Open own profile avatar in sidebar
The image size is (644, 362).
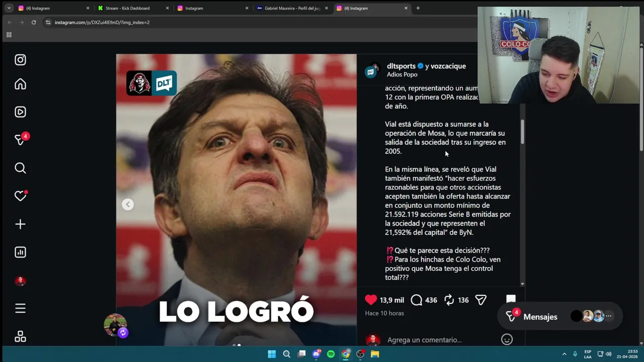tap(20, 281)
